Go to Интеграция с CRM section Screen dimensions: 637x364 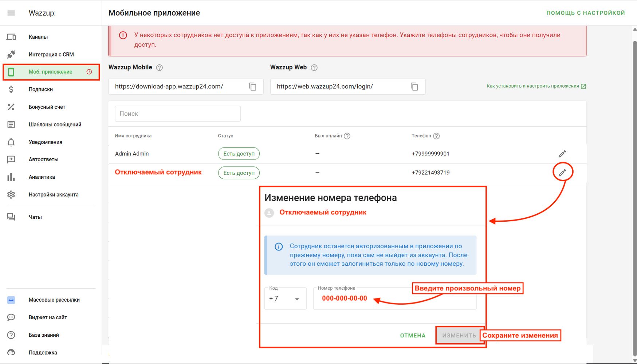coord(51,54)
